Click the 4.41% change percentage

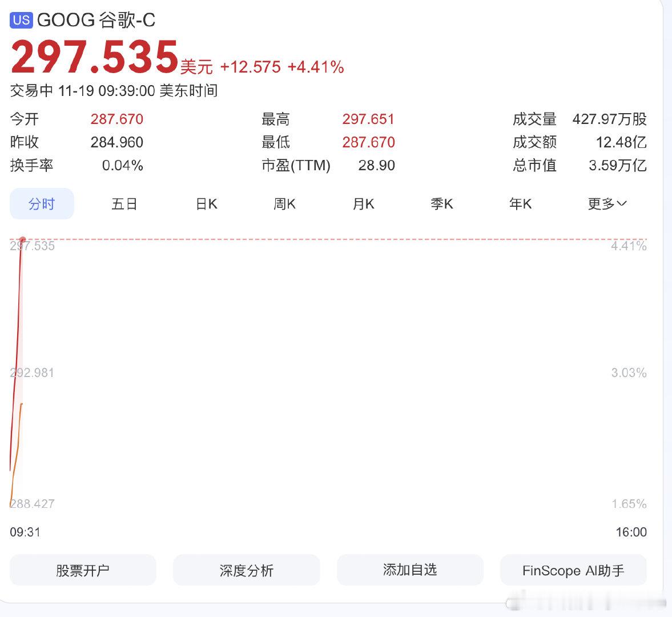[315, 67]
